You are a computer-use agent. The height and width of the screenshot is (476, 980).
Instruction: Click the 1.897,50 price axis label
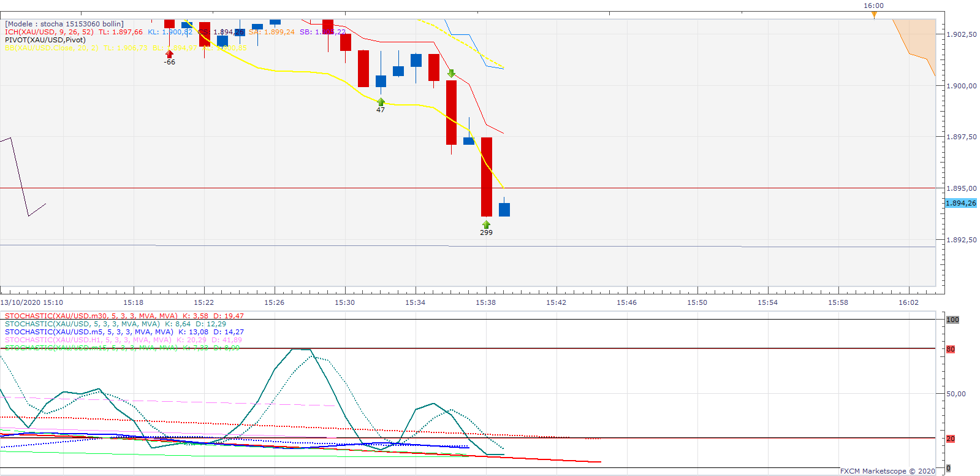tap(962, 137)
